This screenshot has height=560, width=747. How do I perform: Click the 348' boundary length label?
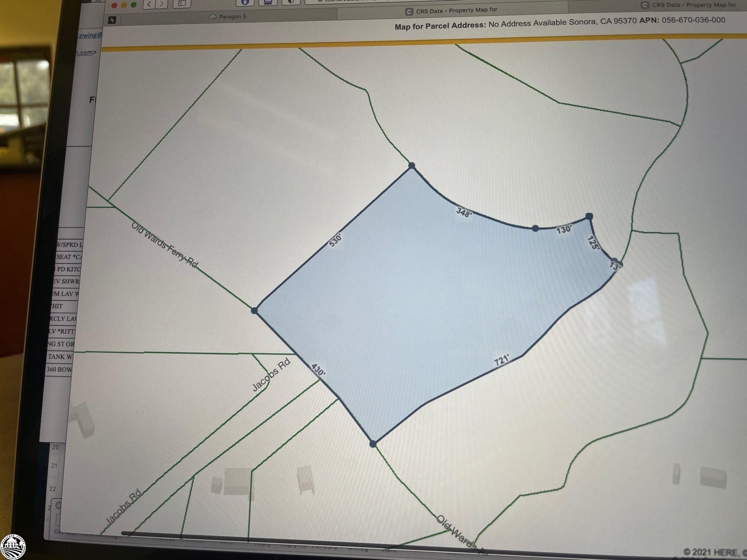[464, 213]
